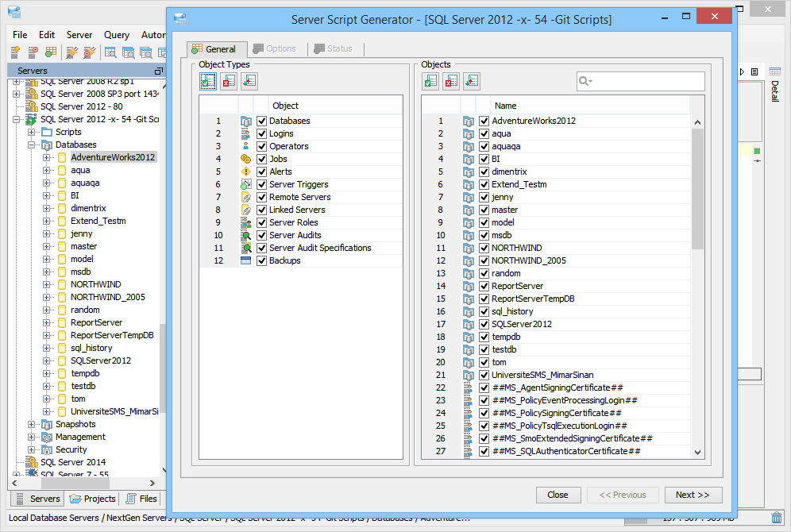
Task: Open the Server menu
Action: [x=79, y=35]
